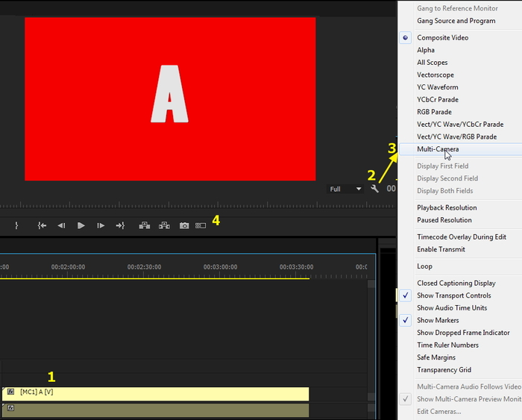Viewport: 522px width, 420px height.
Task: Start playback with the Play button
Action: (x=81, y=225)
